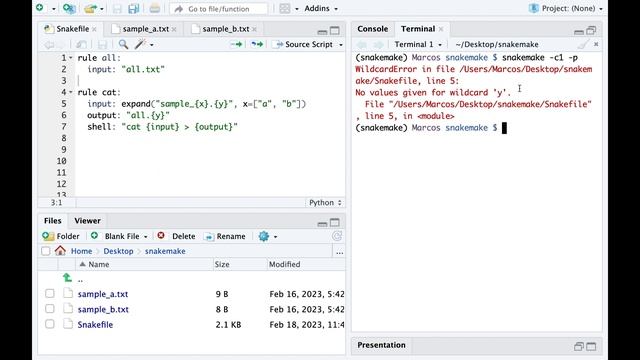Open the Terminal 1 dropdown
The width and height of the screenshot is (640, 360).
(418, 44)
